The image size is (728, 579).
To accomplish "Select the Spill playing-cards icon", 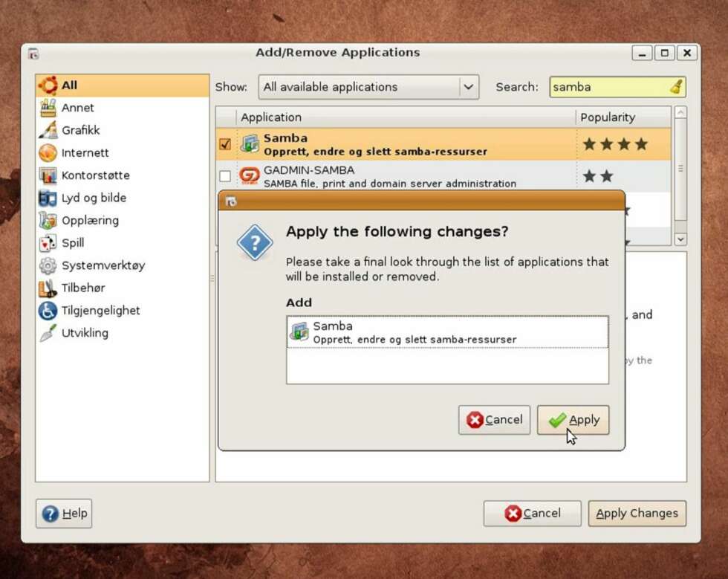I will (x=48, y=243).
